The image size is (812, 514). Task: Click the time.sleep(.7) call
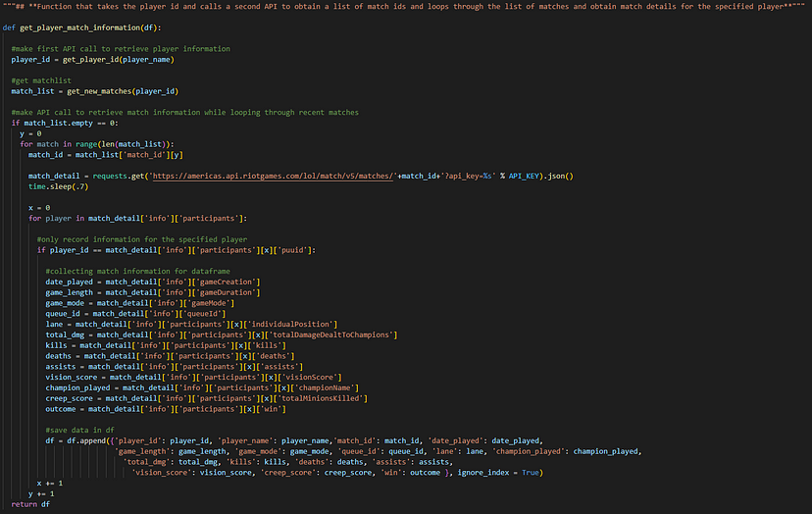point(59,186)
